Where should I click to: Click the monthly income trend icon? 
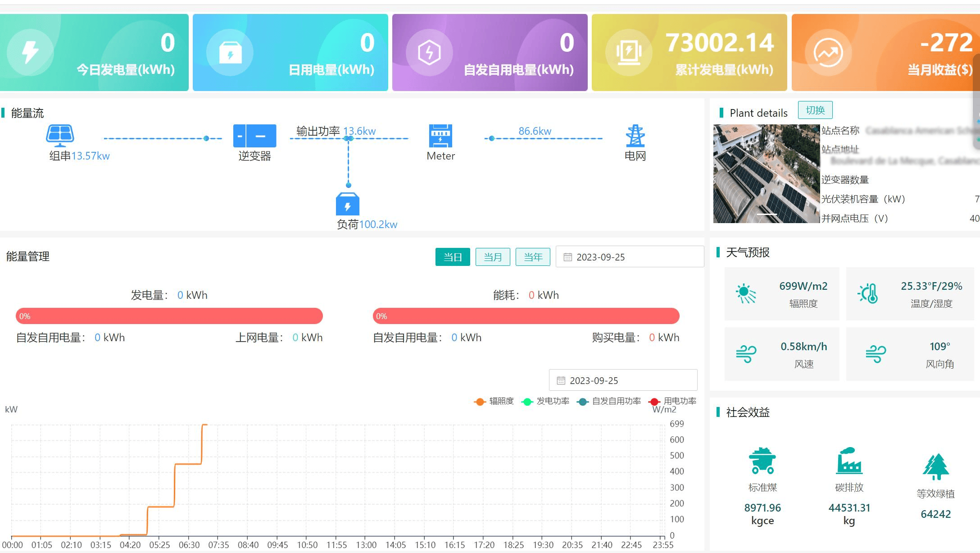tap(828, 52)
